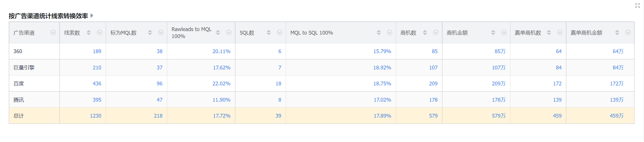Sort the 标为MQL数 column
The height and width of the screenshot is (142, 644).
point(150,33)
